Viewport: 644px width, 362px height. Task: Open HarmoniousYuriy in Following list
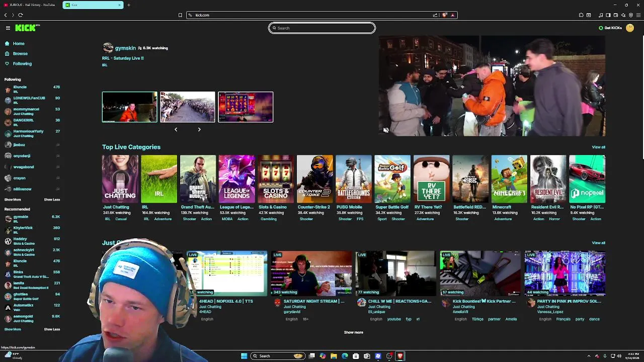point(32,133)
